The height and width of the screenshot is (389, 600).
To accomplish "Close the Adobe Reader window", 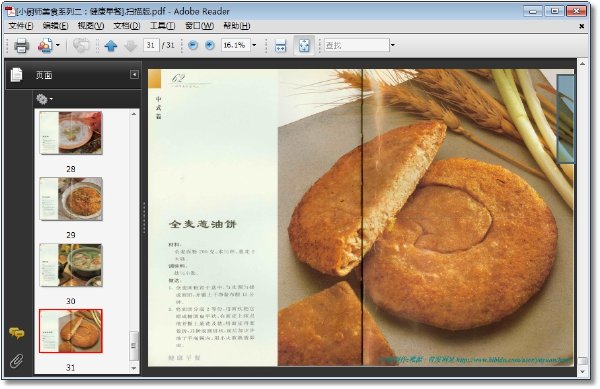I will point(576,11).
